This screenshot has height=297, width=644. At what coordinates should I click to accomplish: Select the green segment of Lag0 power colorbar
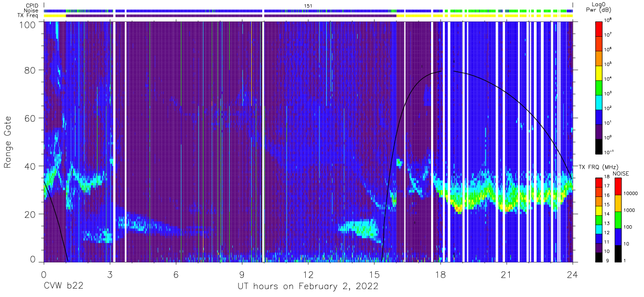[599, 87]
